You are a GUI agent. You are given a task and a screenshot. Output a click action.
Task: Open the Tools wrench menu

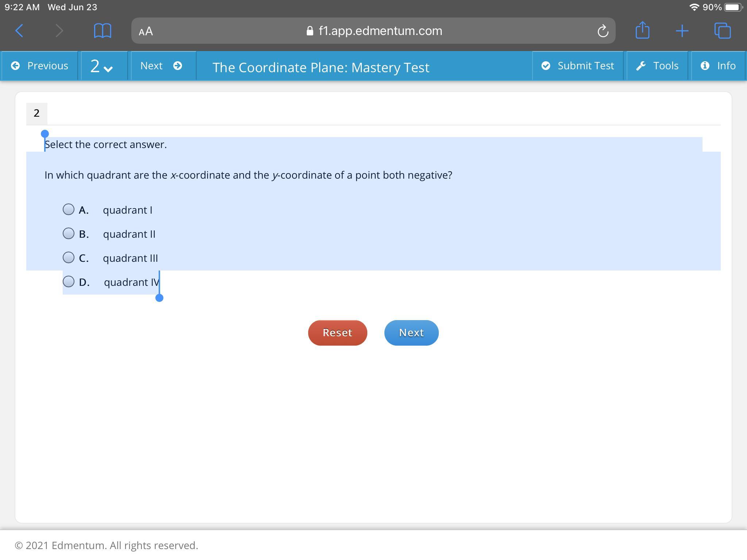pos(657,66)
